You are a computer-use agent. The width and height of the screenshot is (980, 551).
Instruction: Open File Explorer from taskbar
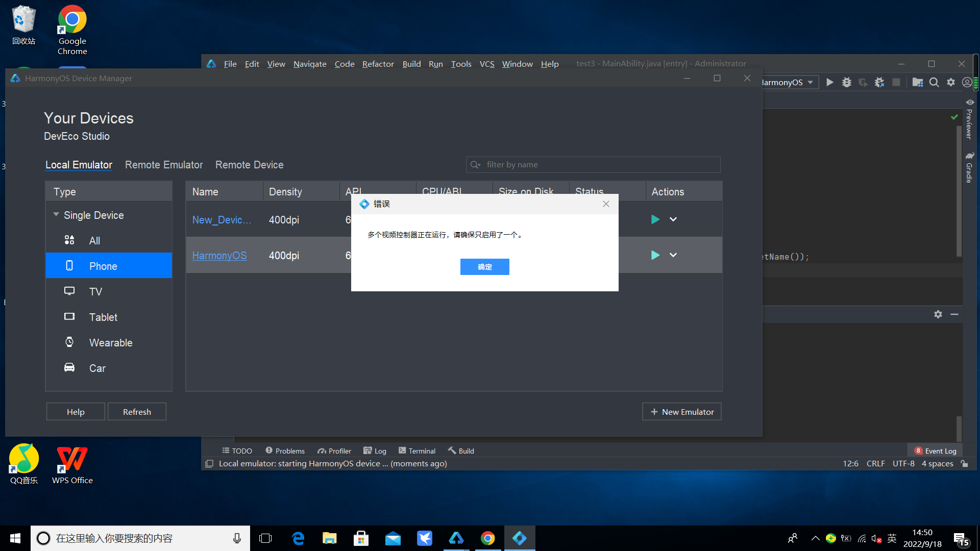[330, 538]
